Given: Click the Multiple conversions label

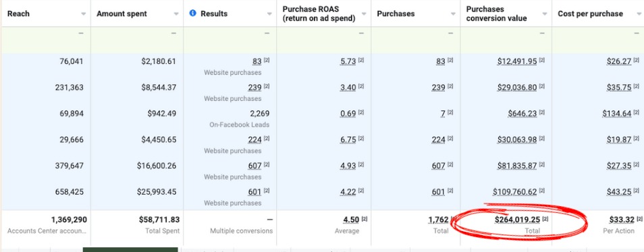Looking at the screenshot, I should [x=242, y=230].
